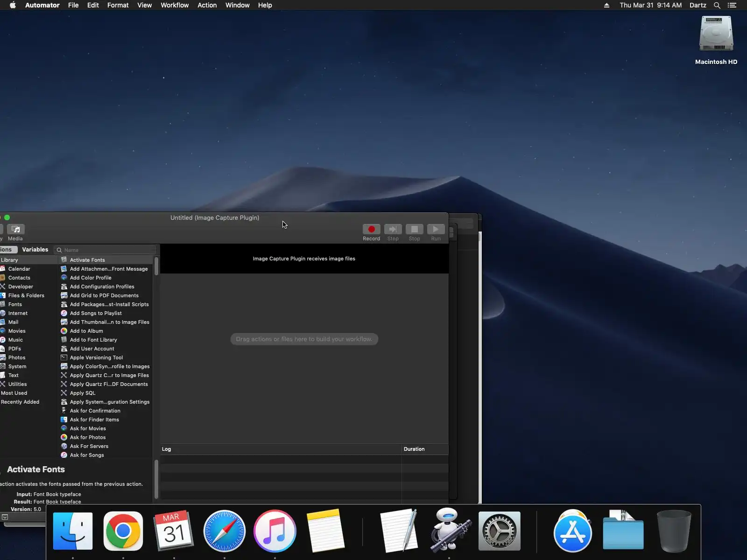
Task: Open Safari from the Dock
Action: (225, 531)
